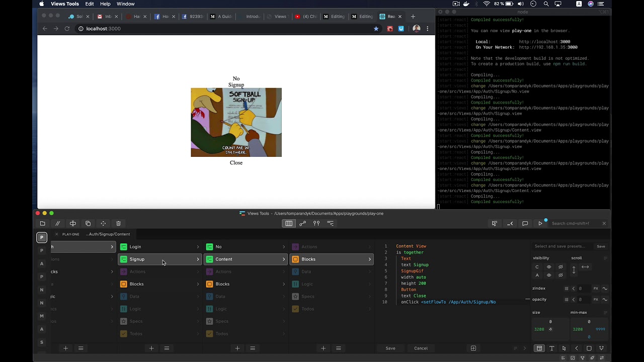
Task: Select the layout panel icon in the bottom toolbar
Action: coord(539,348)
